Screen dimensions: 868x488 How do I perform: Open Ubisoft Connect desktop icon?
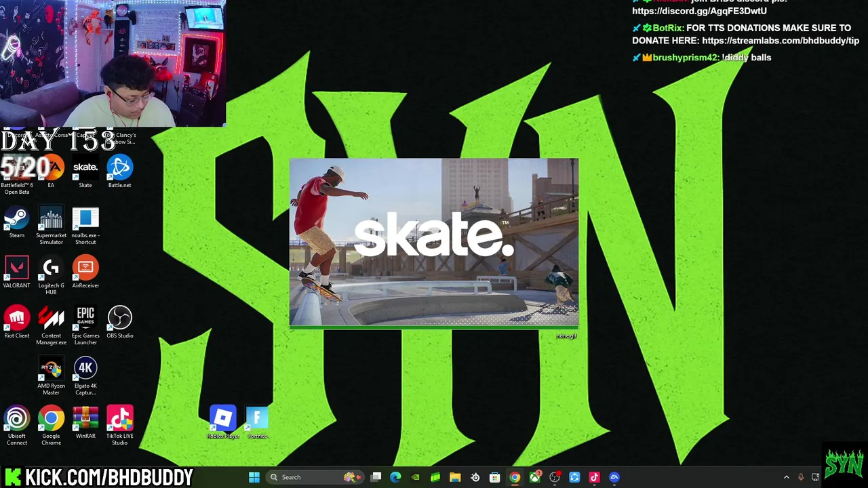point(17,426)
